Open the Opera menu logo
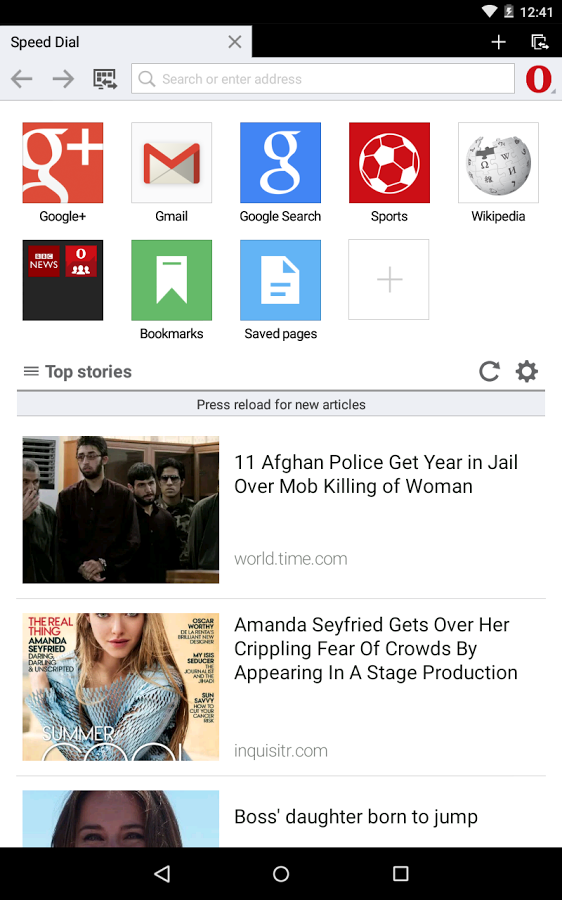This screenshot has width=562, height=900. 539,79
